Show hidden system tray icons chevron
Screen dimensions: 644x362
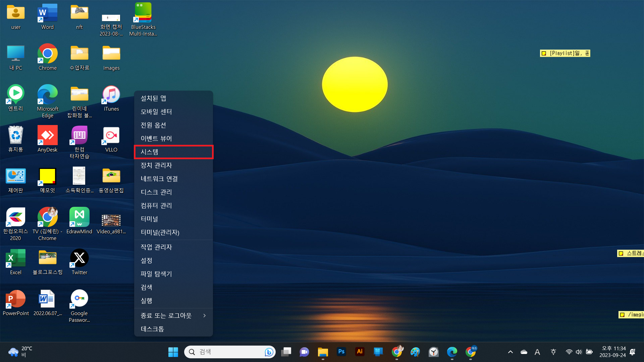[510, 352]
